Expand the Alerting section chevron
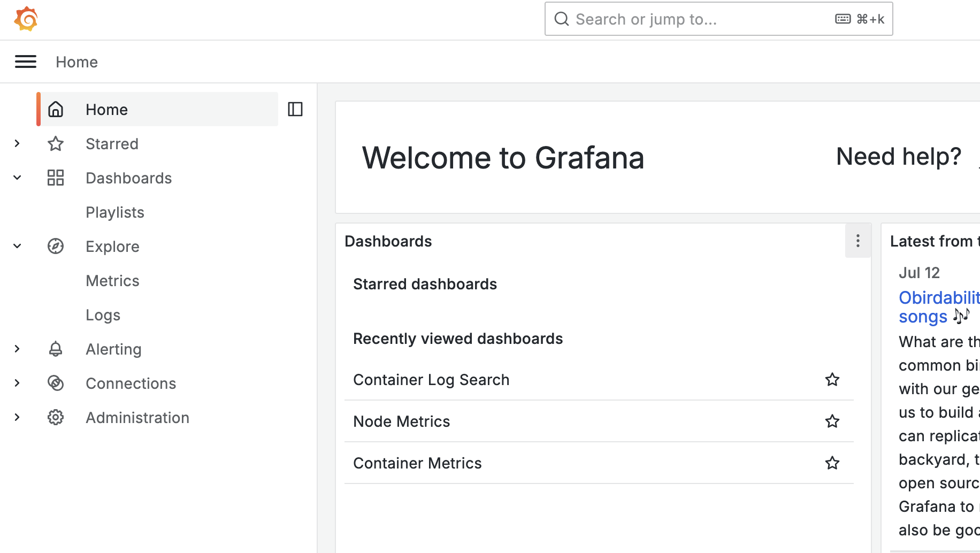Viewport: 980px width, 553px height. click(x=17, y=349)
